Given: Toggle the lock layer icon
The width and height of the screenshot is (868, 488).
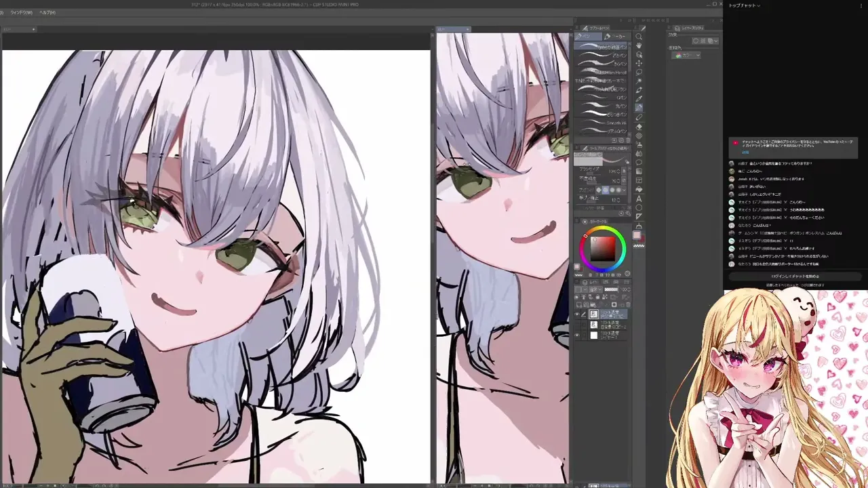Looking at the screenshot, I should coord(597,297).
